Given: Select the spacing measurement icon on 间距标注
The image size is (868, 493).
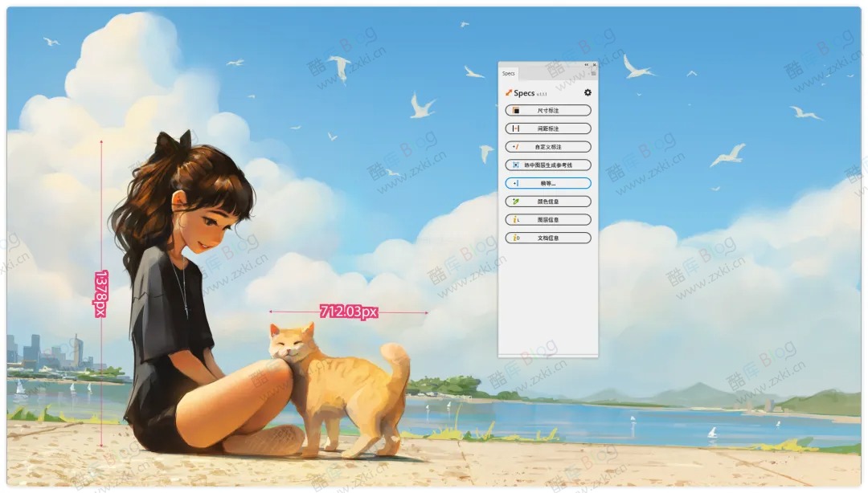Looking at the screenshot, I should [x=515, y=128].
